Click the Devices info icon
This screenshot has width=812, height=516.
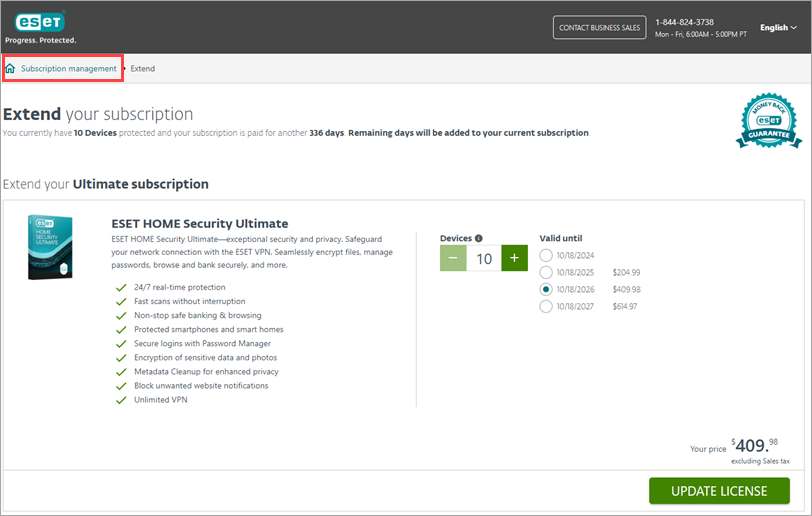tap(478, 238)
